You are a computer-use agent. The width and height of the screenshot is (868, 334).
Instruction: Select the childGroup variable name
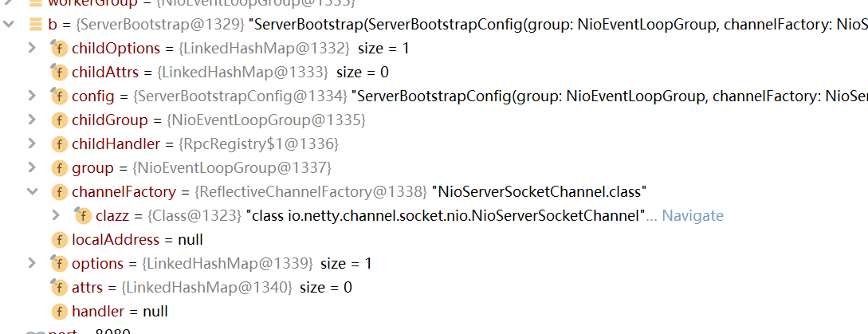[110, 120]
